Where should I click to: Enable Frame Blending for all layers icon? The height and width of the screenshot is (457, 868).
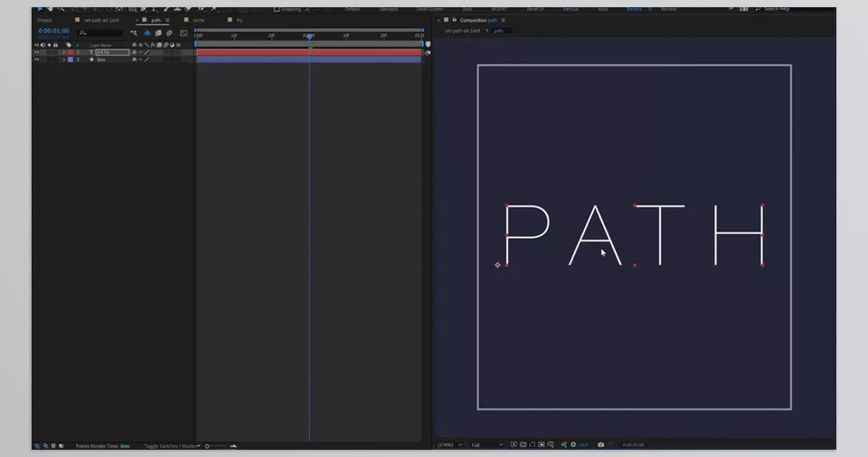pos(158,33)
